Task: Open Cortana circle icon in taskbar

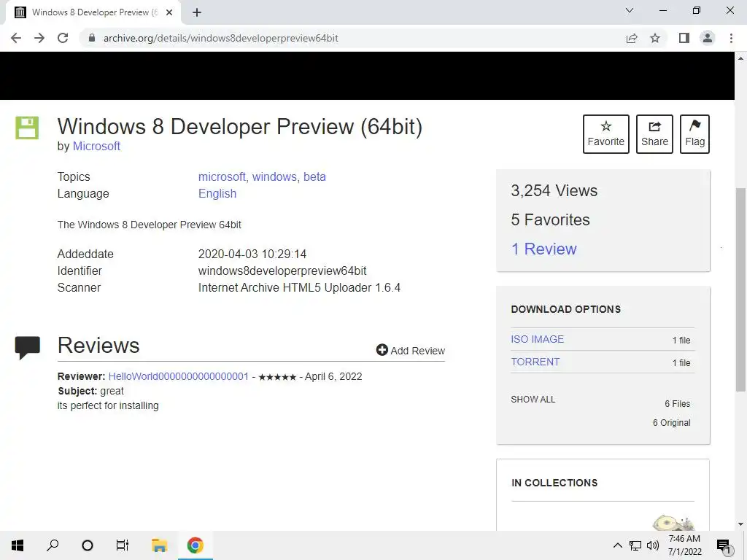Action: click(88, 545)
